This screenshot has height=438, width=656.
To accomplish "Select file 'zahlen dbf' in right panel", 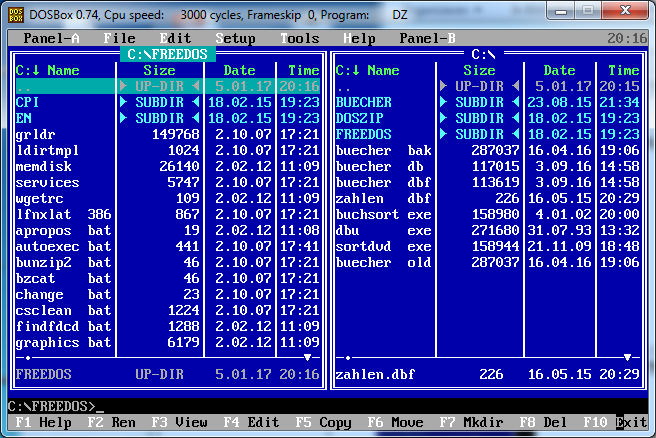I will click(488, 198).
